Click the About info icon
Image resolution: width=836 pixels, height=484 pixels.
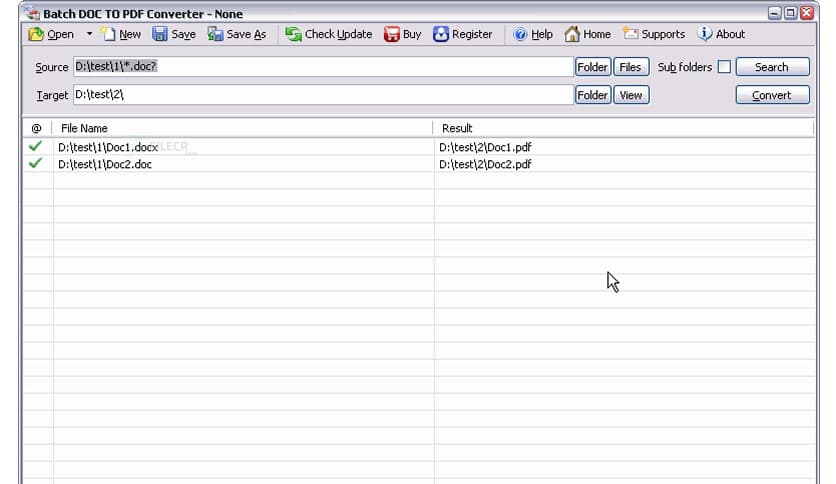(704, 34)
